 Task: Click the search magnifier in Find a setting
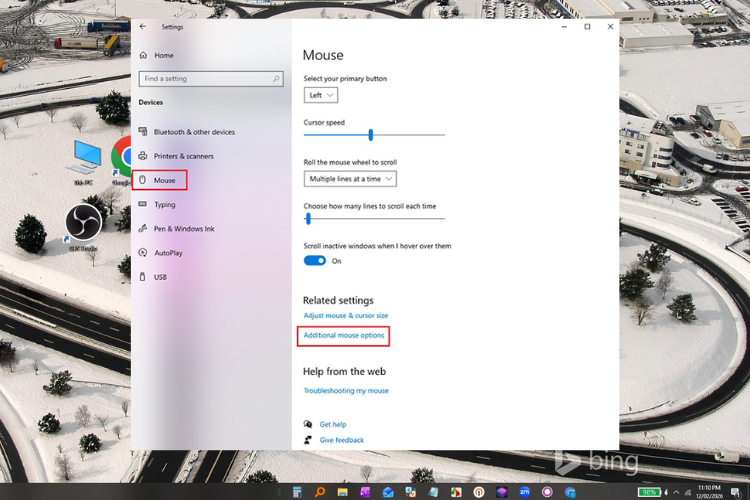point(276,78)
